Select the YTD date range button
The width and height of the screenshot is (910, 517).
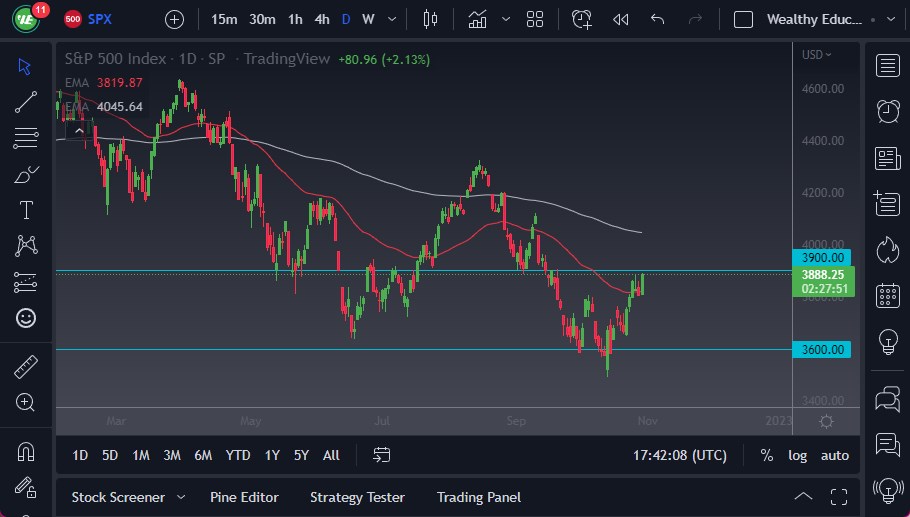click(237, 455)
